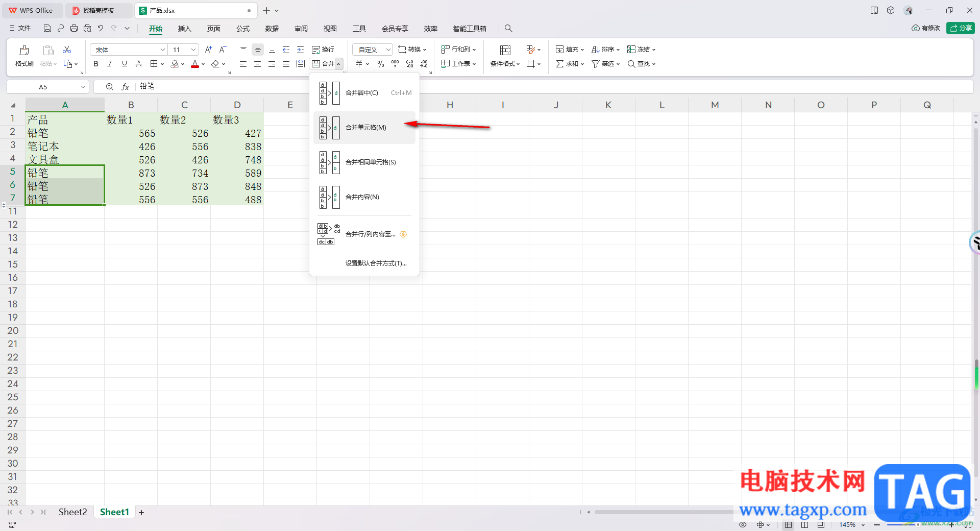Open the borders dropdown arrow
The height and width of the screenshot is (531, 980).
[x=162, y=64]
